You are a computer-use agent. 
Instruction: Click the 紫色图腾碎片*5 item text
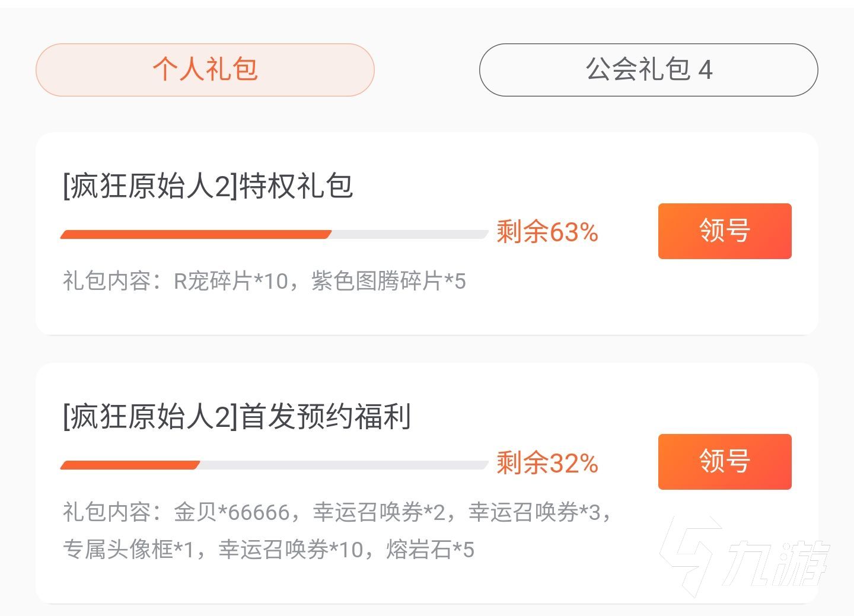[x=388, y=281]
